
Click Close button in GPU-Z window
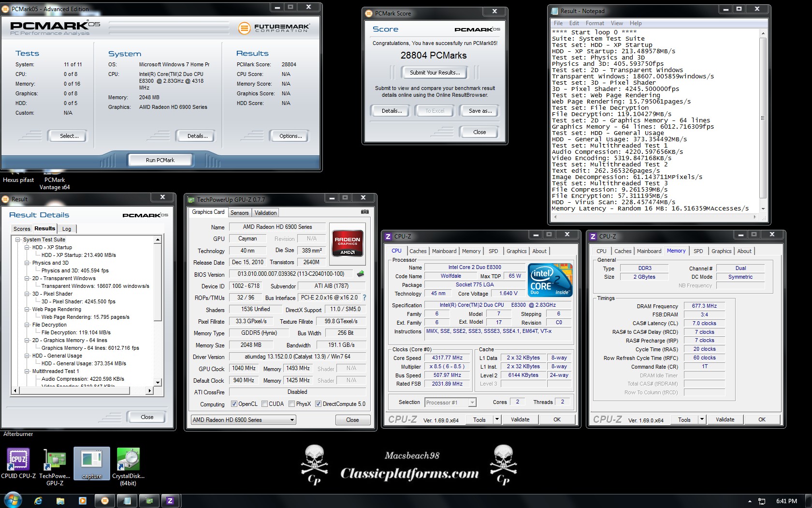[352, 420]
